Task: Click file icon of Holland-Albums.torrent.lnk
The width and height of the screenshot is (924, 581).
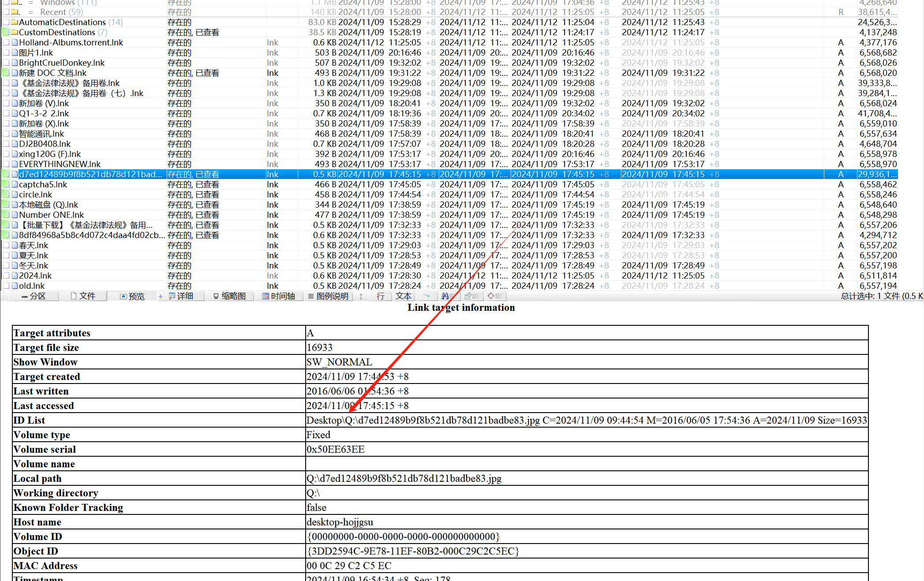Action: [15, 43]
